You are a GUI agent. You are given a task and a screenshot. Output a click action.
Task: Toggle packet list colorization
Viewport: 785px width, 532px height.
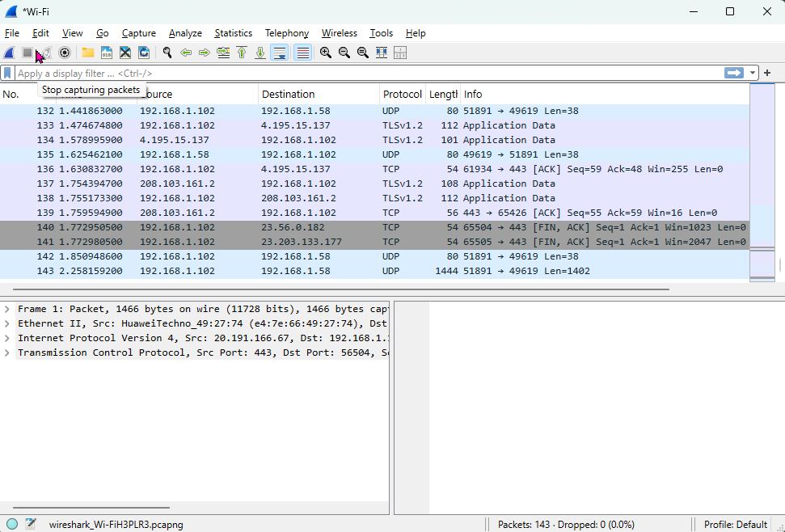[303, 53]
